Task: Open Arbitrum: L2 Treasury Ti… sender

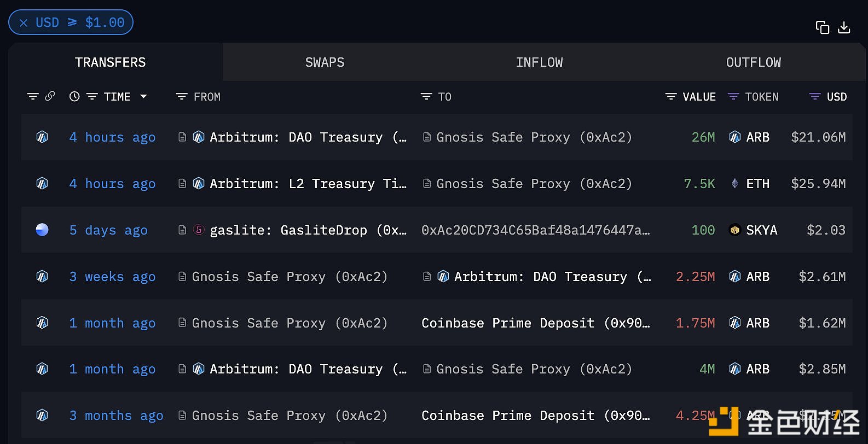Action: pyautogui.click(x=308, y=184)
